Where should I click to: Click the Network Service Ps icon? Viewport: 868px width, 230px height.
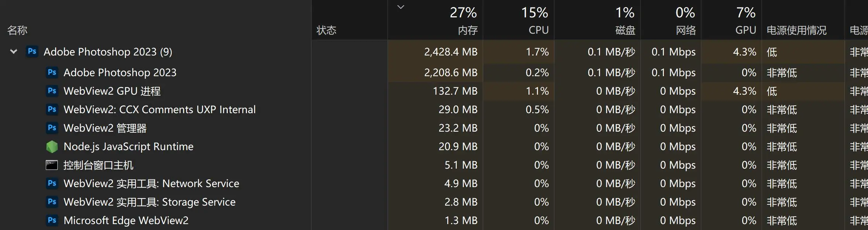click(52, 183)
